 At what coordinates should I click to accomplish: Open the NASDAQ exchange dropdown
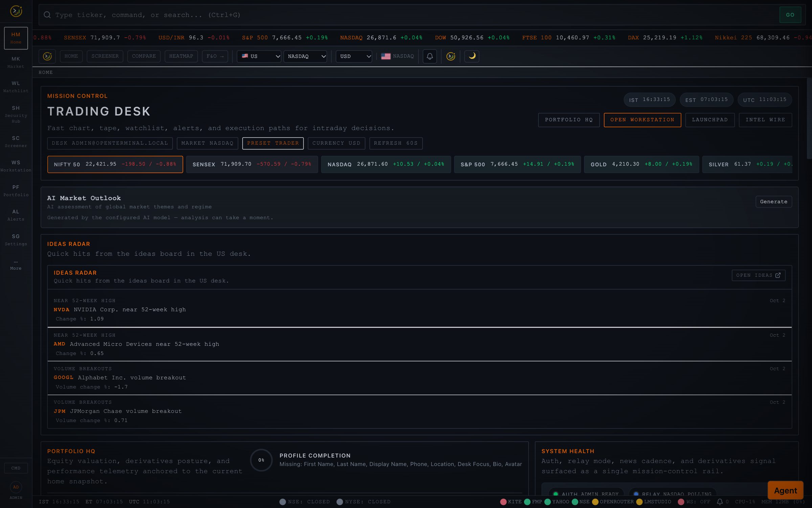coord(305,56)
